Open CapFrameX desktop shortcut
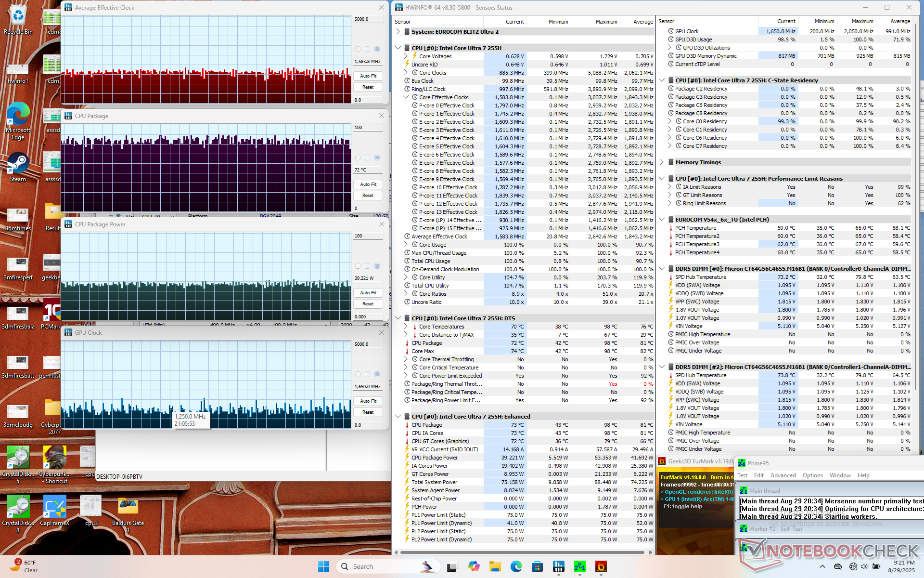The width and height of the screenshot is (924, 578). 54,511
